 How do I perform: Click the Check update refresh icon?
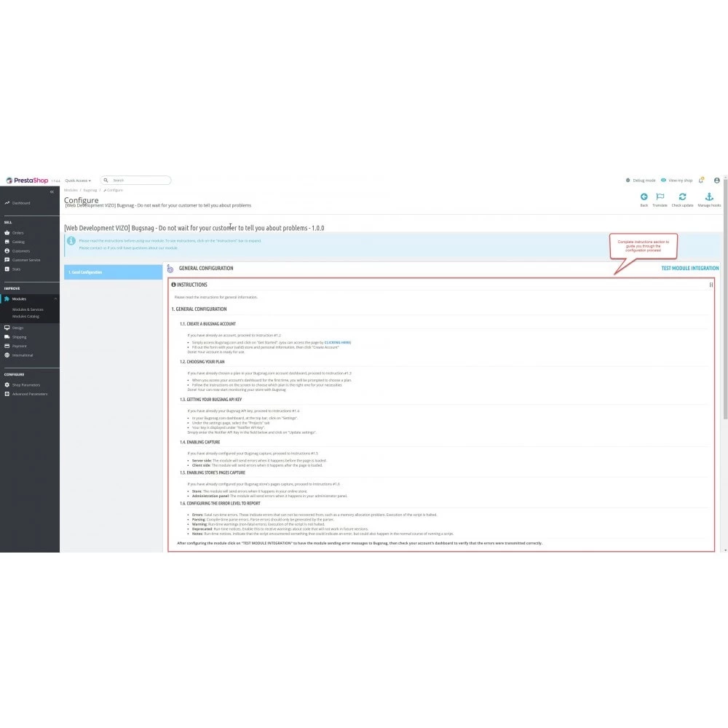(683, 197)
